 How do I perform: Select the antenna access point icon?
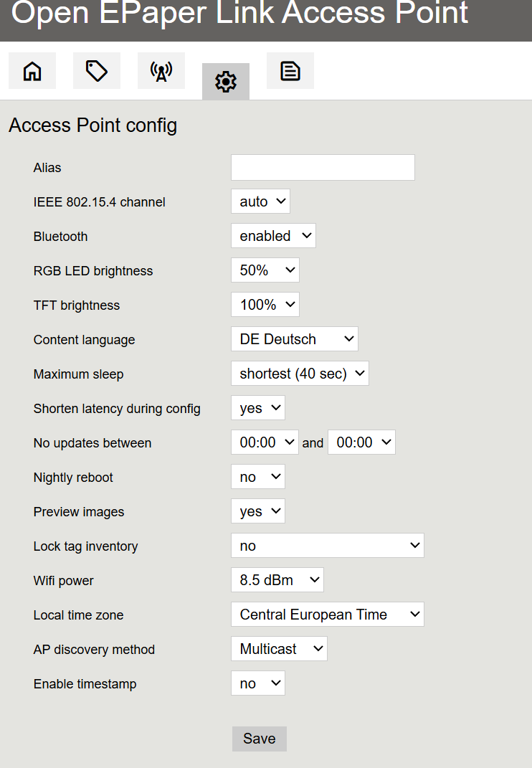pos(161,70)
